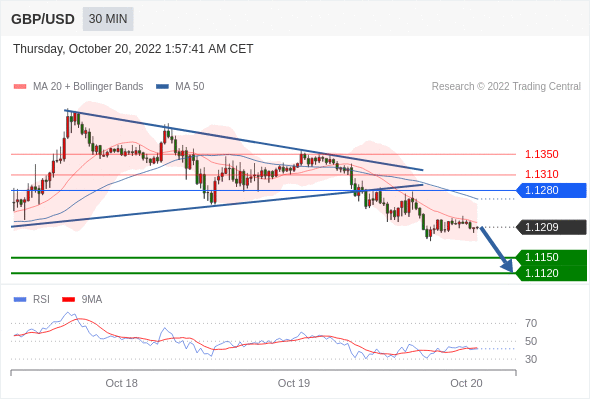Screen dimensions: 590x400
Task: Click the Oct 19 date axis label
Action: pos(294,383)
